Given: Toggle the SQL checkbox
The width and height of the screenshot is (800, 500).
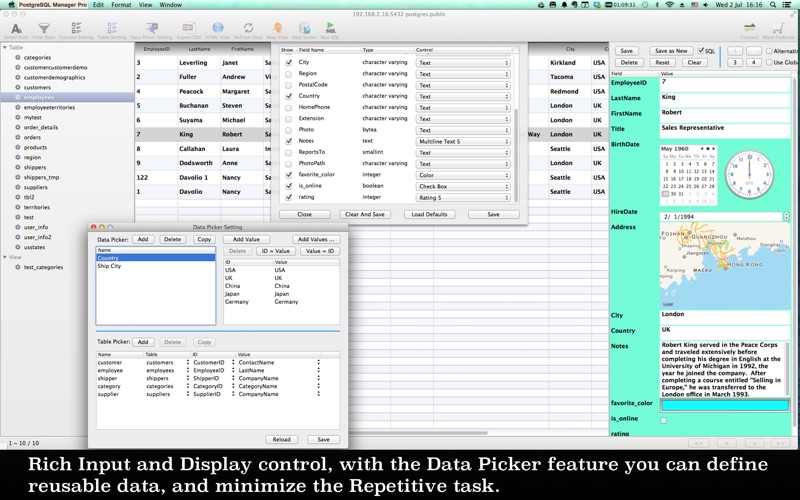Looking at the screenshot, I should pyautogui.click(x=701, y=51).
